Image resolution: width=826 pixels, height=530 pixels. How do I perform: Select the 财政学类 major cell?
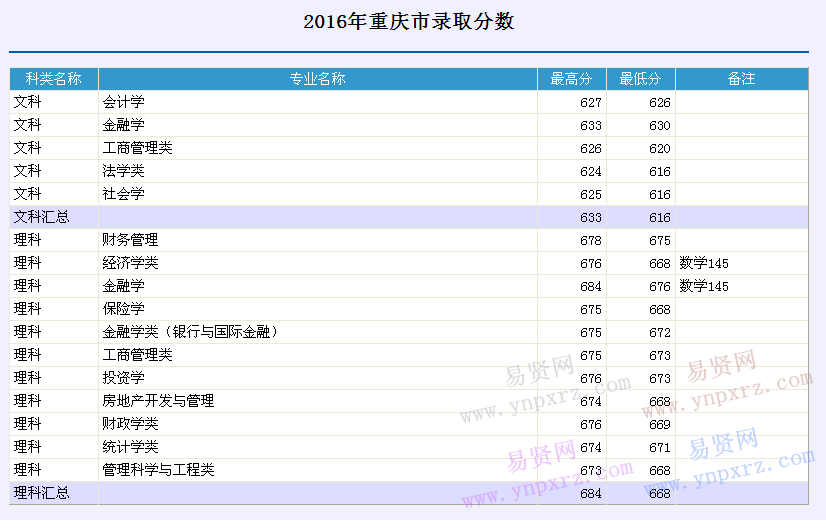tap(131, 424)
